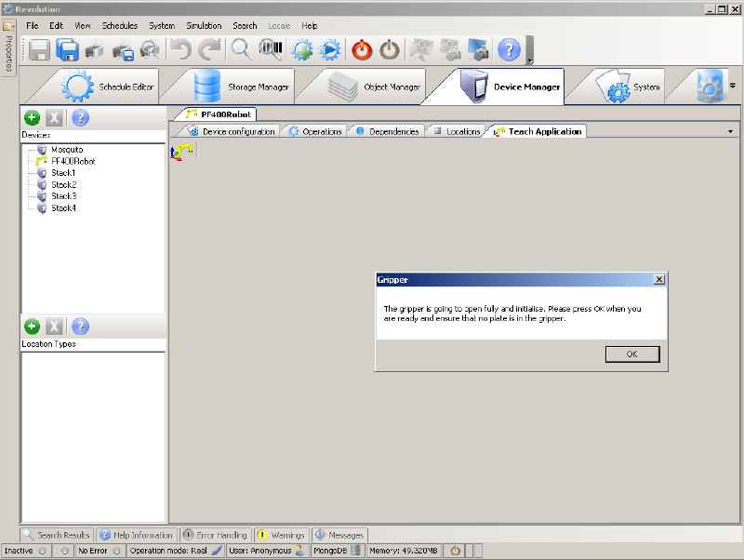This screenshot has height=560, width=744.
Task: Open the Device Manager module tab
Action: 513,87
